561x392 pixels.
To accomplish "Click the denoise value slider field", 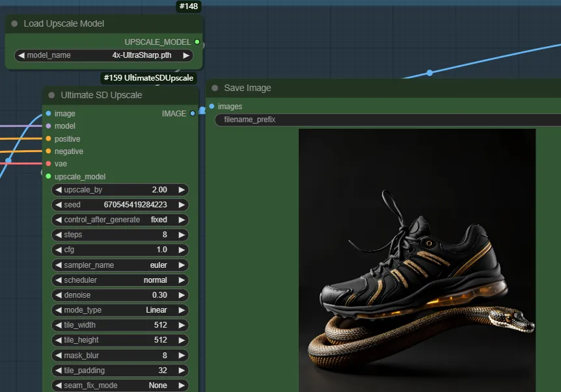I will pos(120,295).
